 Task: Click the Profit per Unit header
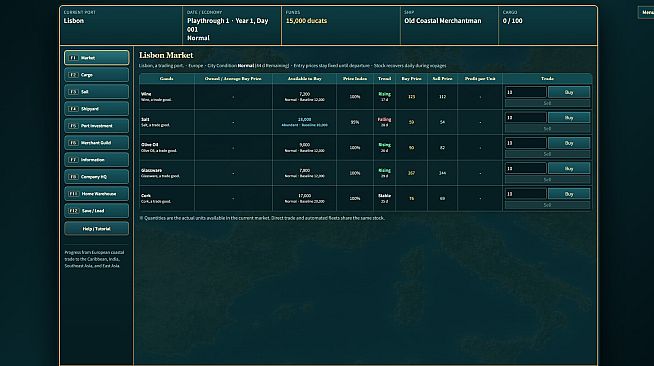coord(480,78)
